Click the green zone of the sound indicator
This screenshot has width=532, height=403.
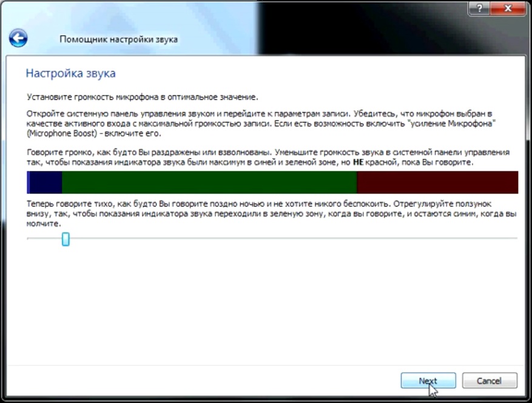[x=209, y=182]
